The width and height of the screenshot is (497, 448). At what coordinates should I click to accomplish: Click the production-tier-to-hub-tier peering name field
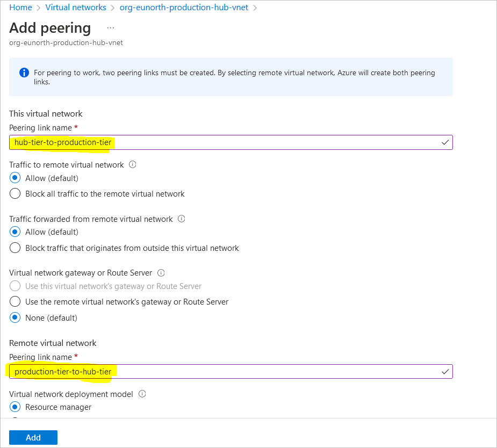coord(231,371)
